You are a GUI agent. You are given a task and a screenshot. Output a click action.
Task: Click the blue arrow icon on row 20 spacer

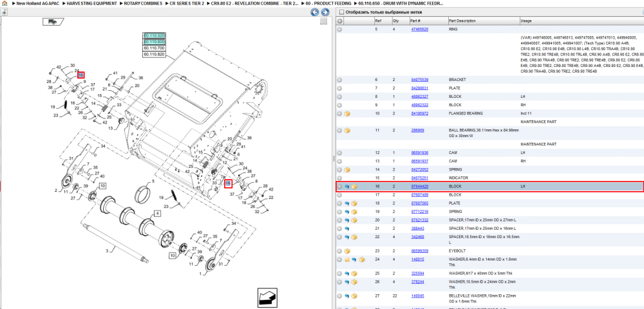(347, 220)
